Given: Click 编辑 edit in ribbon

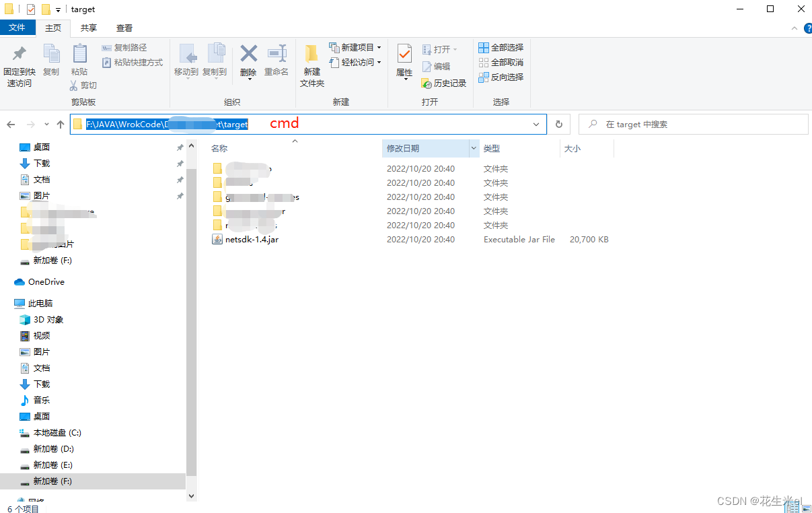Looking at the screenshot, I should click(436, 67).
